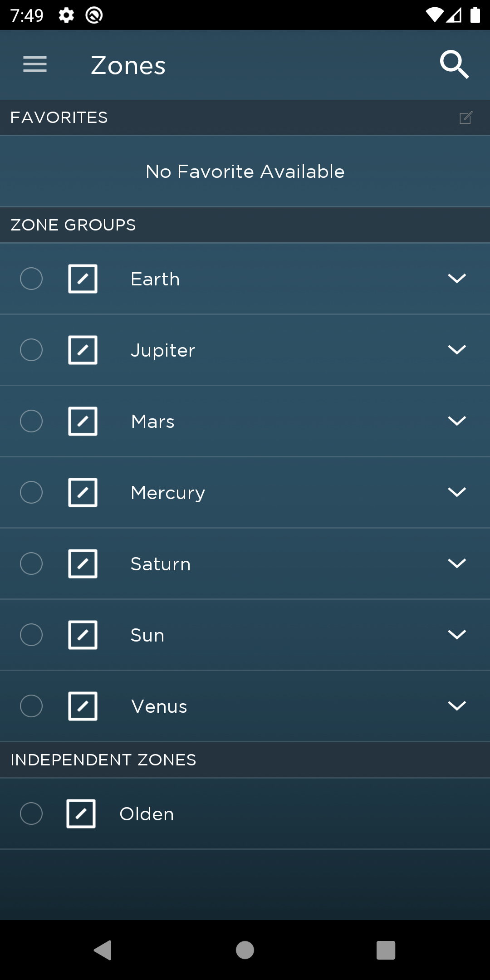Open the edit icon for Mercury
This screenshot has width=490, height=980.
[x=83, y=493]
